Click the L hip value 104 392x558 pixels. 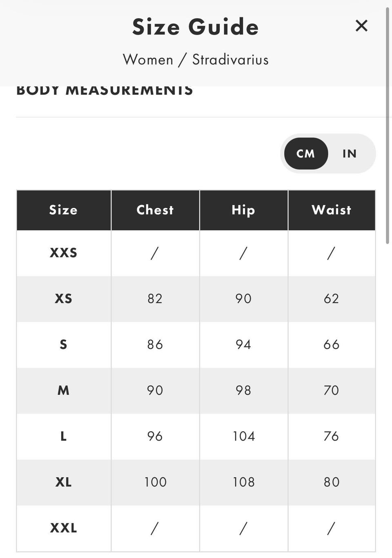pos(244,436)
